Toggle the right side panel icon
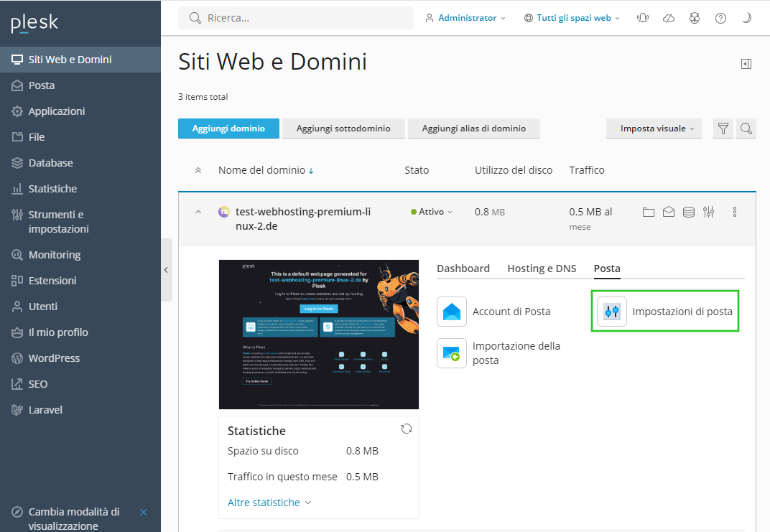The height and width of the screenshot is (532, 770). [x=746, y=64]
